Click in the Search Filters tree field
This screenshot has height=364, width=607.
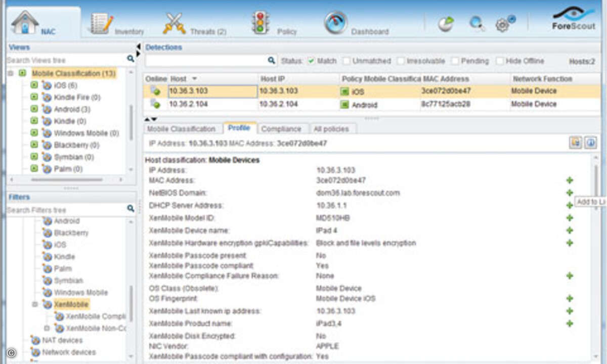click(66, 209)
